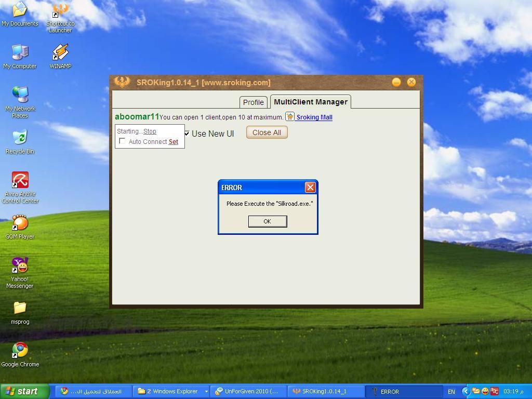Select the Shortcut to Launcher desktop icon
This screenshot has height=399, width=532.
[60, 17]
